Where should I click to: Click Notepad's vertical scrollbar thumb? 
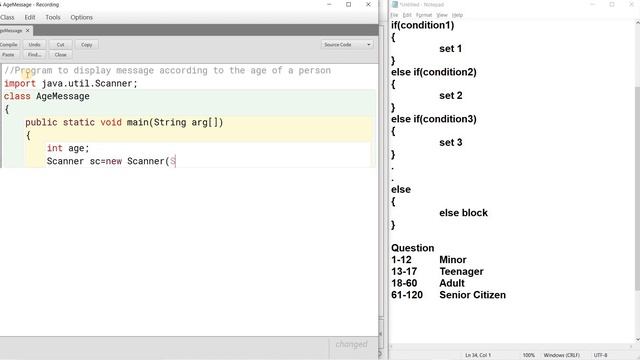637,188
